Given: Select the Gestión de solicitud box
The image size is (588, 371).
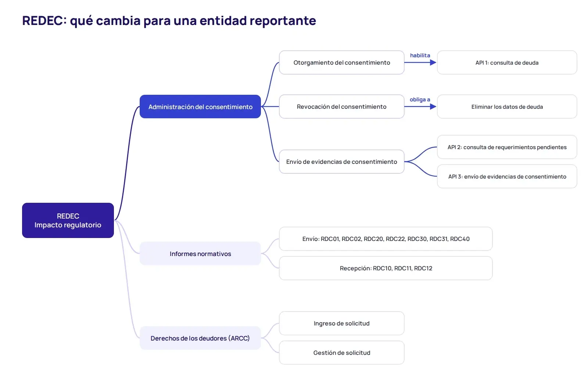Looking at the screenshot, I should [x=342, y=353].
